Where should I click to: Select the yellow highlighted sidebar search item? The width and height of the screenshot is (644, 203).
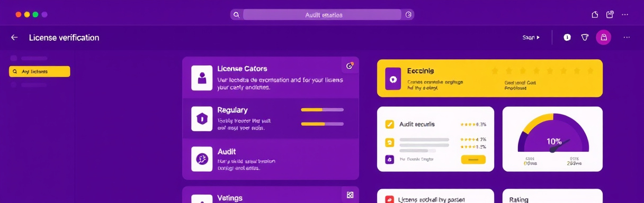(40, 71)
